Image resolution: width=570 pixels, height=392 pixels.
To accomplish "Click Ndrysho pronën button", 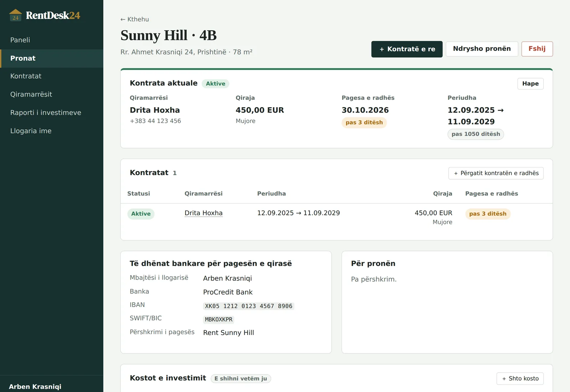I will 482,49.
